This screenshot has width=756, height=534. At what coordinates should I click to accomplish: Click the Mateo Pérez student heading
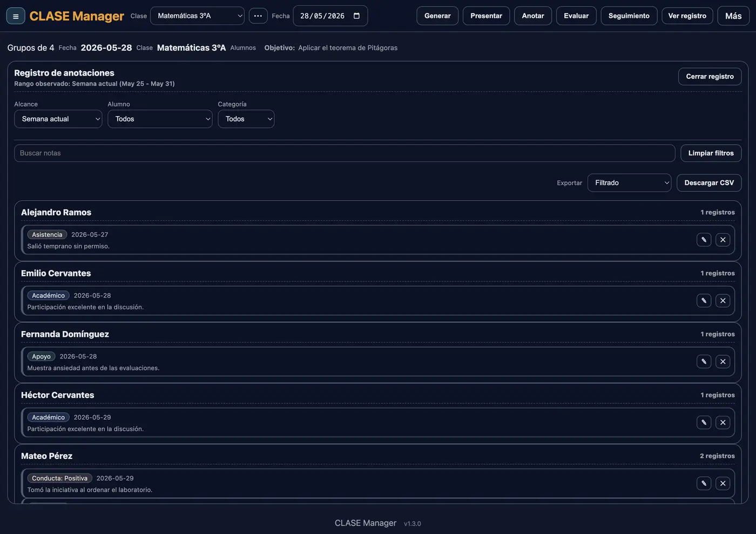[47, 456]
